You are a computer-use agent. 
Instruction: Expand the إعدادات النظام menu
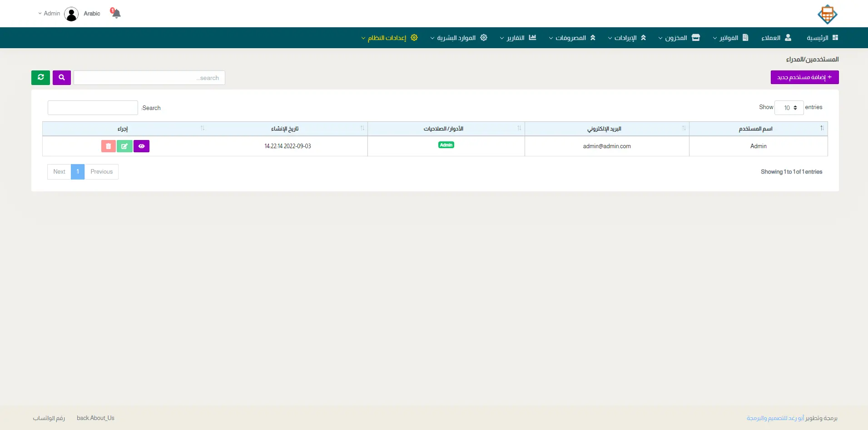389,38
